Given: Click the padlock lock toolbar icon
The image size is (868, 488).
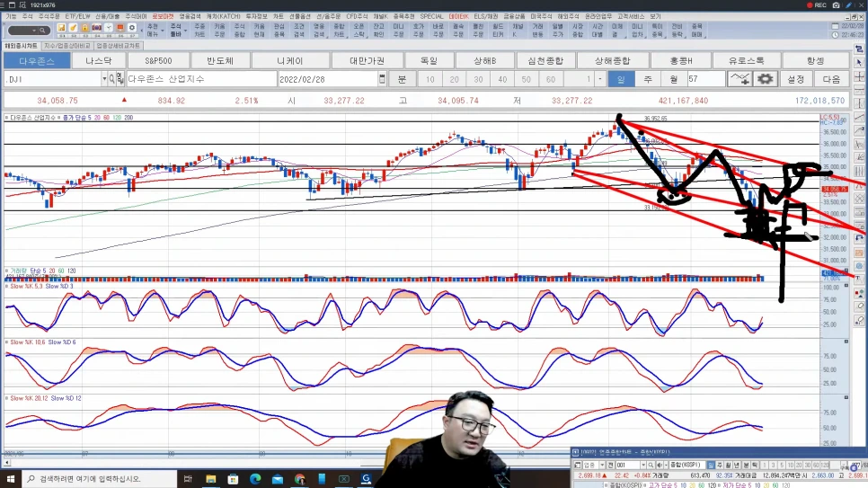Looking at the screenshot, I should [x=84, y=28].
